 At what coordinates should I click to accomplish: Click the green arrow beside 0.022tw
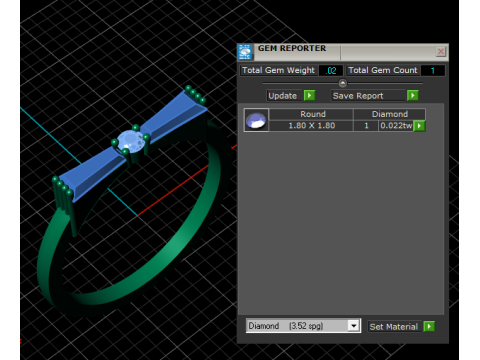click(x=419, y=126)
